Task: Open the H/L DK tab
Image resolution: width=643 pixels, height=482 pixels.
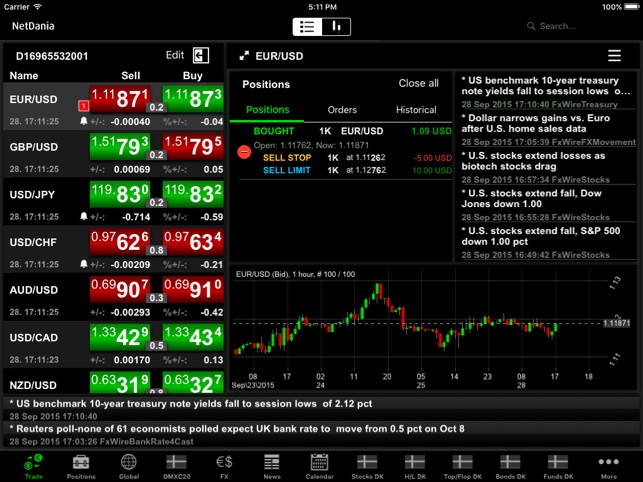Action: 415,466
